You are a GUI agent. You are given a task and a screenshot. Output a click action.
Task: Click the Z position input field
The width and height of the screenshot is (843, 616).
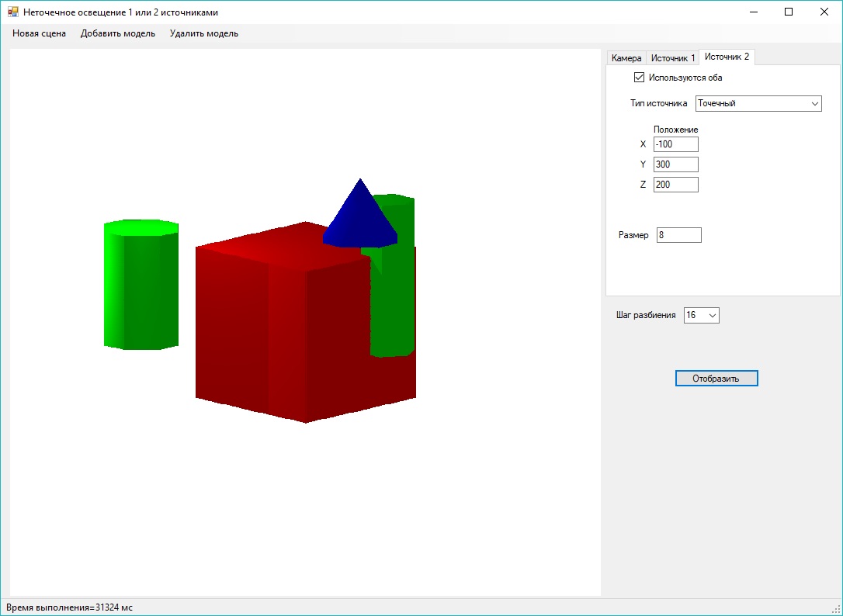pyautogui.click(x=676, y=185)
